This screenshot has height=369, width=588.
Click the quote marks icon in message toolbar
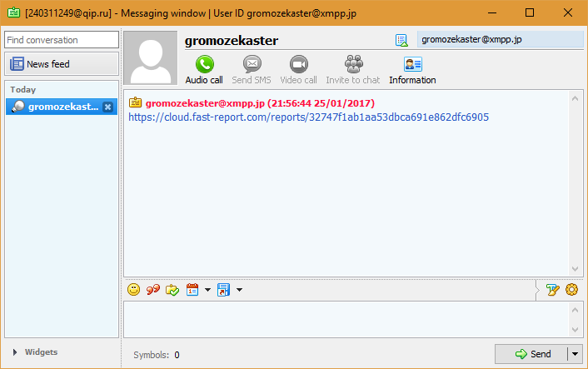click(x=153, y=290)
